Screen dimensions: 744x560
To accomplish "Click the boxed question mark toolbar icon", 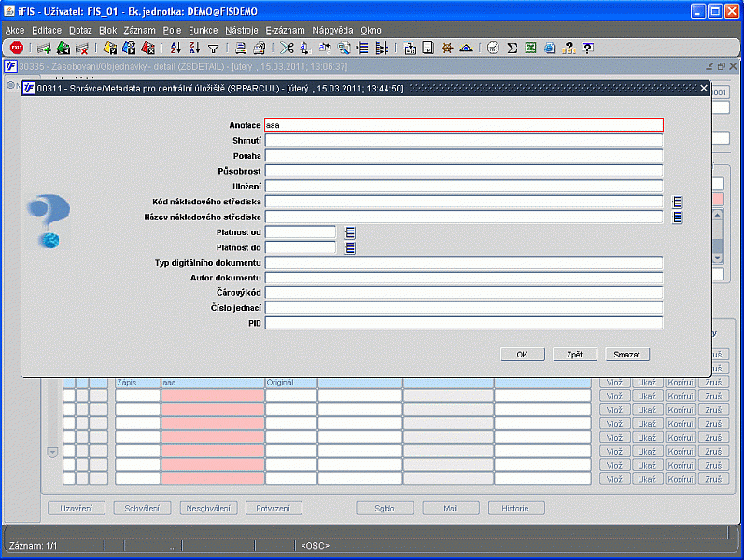I will pos(587,48).
